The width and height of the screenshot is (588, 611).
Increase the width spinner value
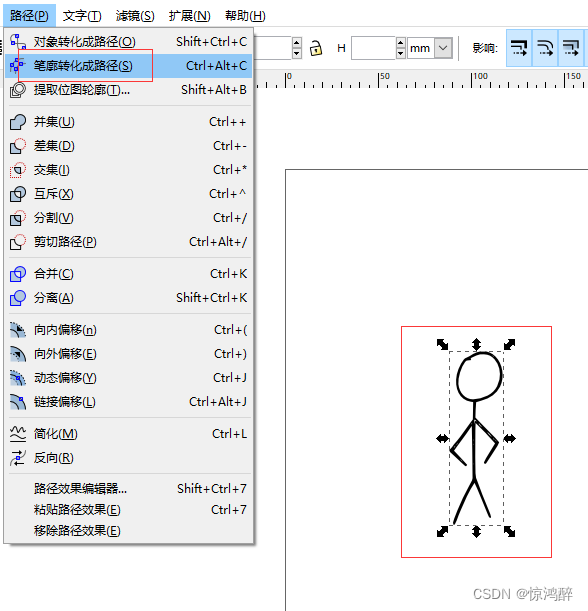coord(297,42)
